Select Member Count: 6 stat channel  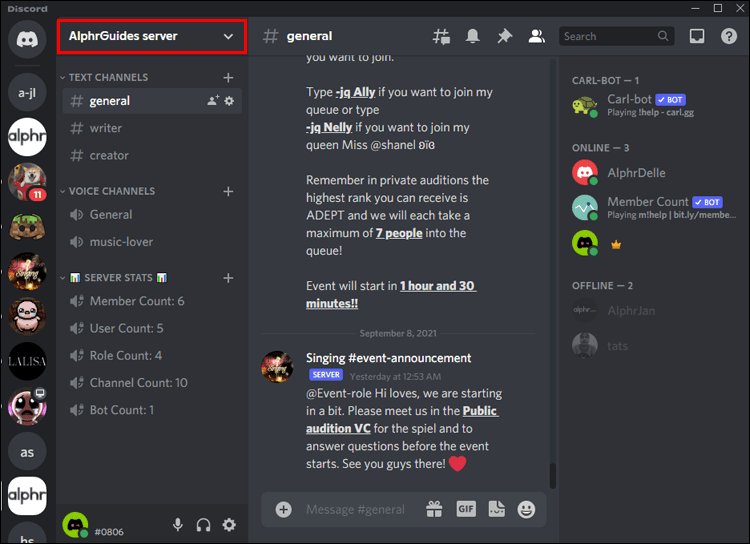pyautogui.click(x=152, y=301)
